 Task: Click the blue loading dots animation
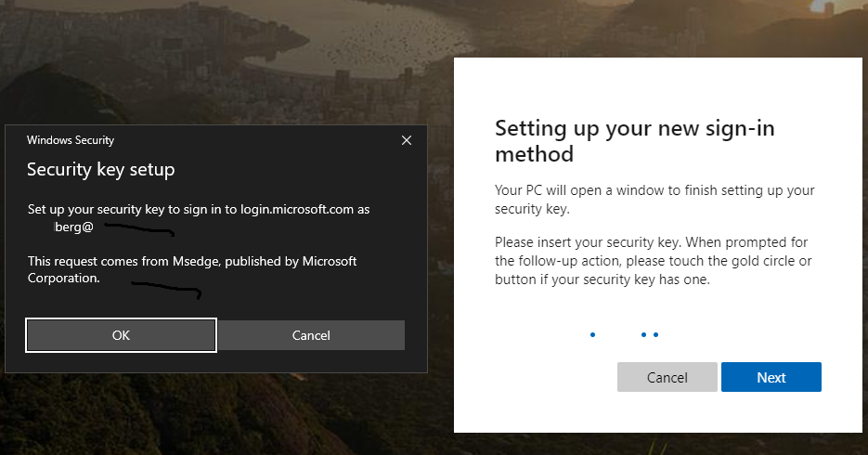(x=625, y=334)
